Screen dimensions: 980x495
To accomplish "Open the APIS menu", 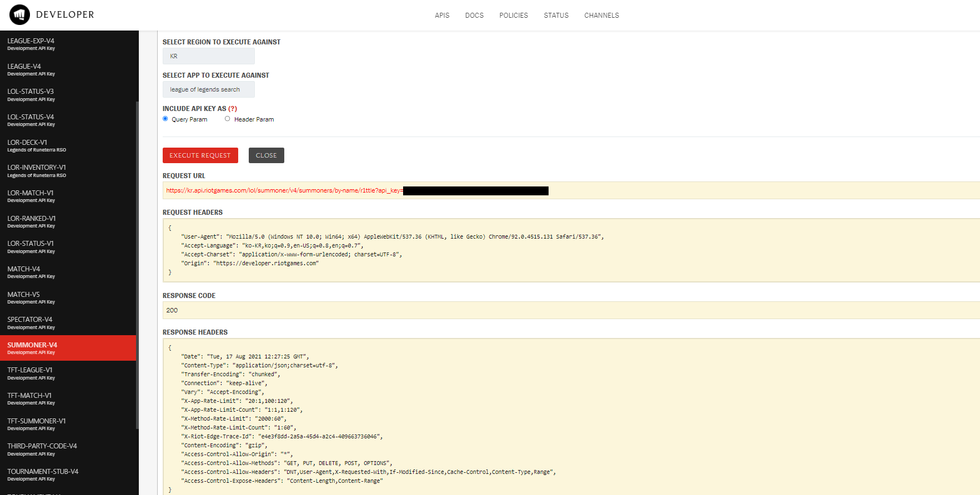I will point(442,16).
